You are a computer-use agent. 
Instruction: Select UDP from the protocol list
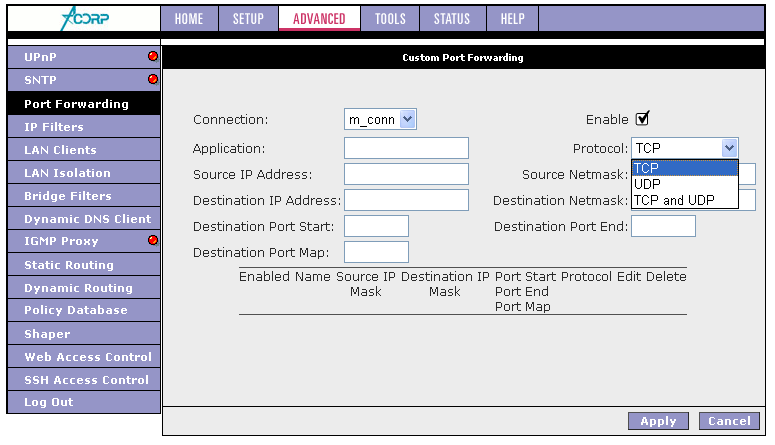point(649,184)
